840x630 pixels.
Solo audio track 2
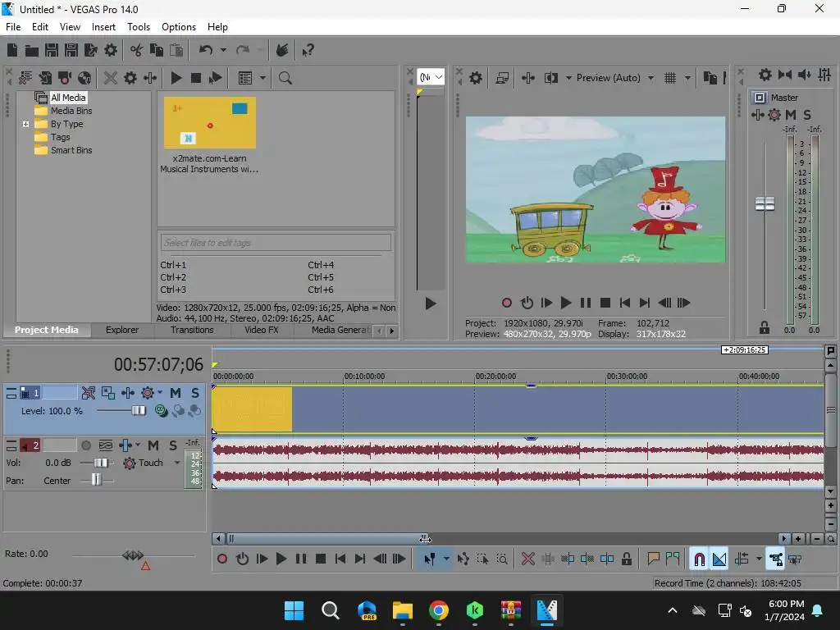tap(172, 445)
